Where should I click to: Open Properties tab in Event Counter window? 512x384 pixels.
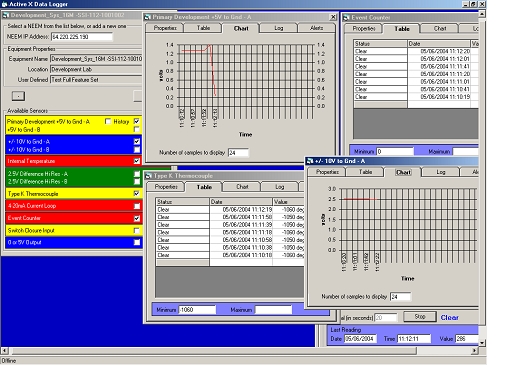tap(364, 29)
